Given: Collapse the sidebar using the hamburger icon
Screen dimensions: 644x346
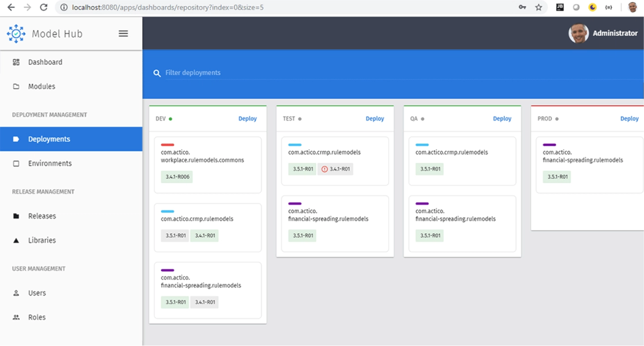Looking at the screenshot, I should coord(123,33).
